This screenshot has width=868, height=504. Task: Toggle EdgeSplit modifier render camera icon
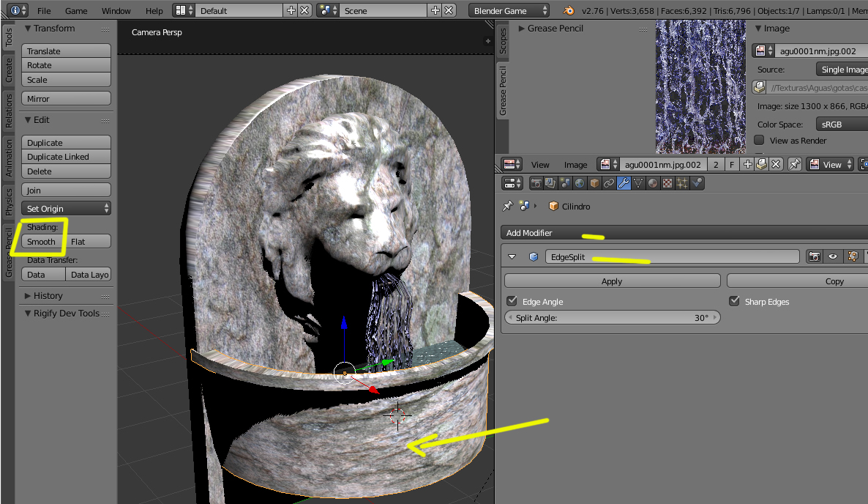[814, 257]
